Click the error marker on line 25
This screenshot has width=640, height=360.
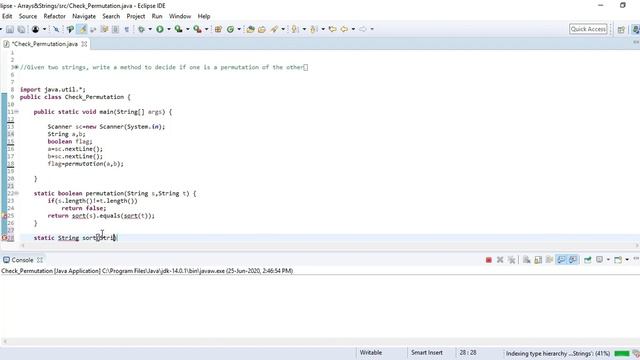(x=4, y=216)
